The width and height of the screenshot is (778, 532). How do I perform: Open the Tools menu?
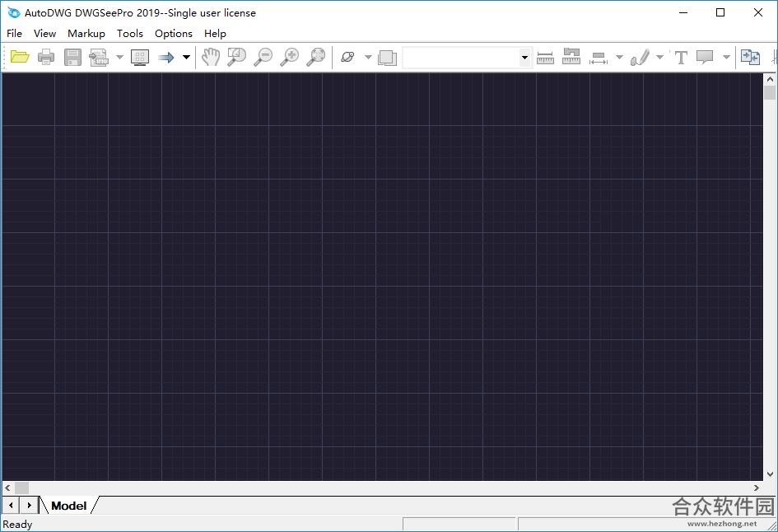(130, 33)
